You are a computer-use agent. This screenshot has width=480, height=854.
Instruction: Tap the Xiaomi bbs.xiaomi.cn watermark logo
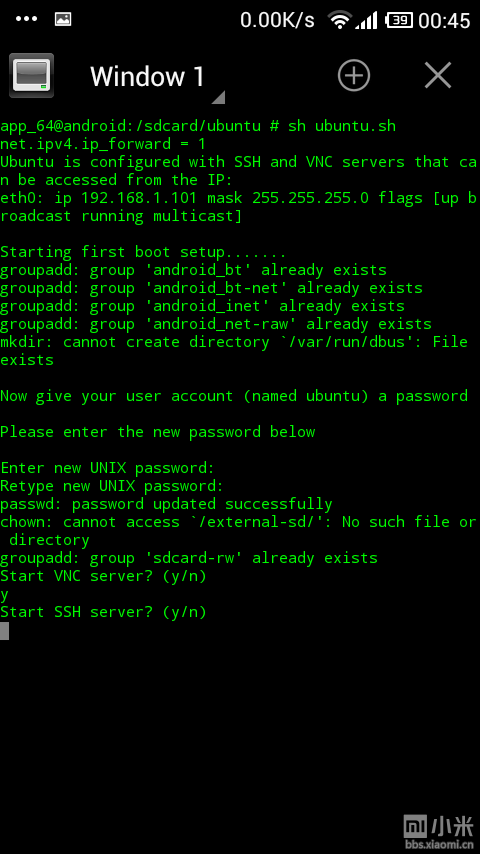point(439,832)
